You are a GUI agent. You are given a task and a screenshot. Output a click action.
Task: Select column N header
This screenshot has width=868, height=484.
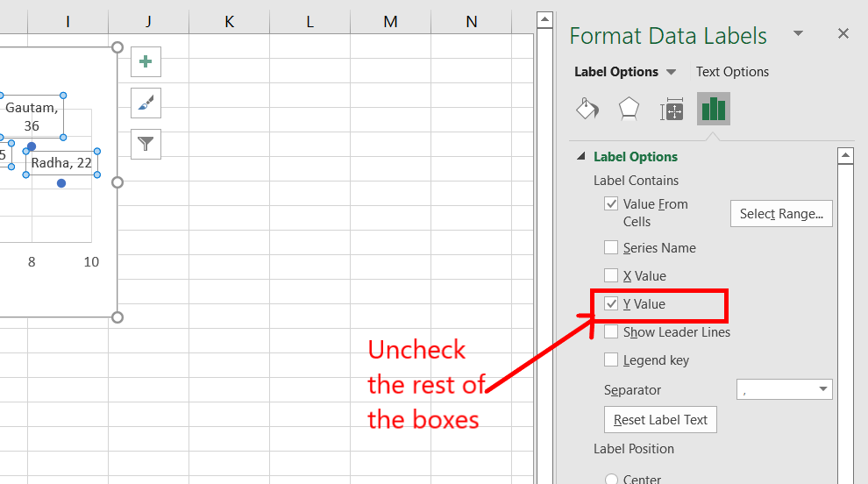[471, 22]
